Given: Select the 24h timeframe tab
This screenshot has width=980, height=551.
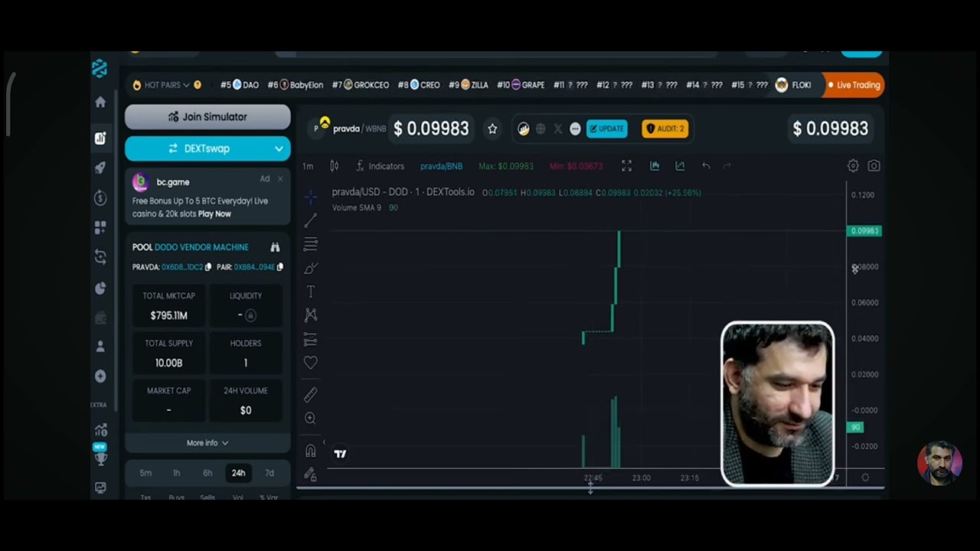Looking at the screenshot, I should click(x=238, y=473).
